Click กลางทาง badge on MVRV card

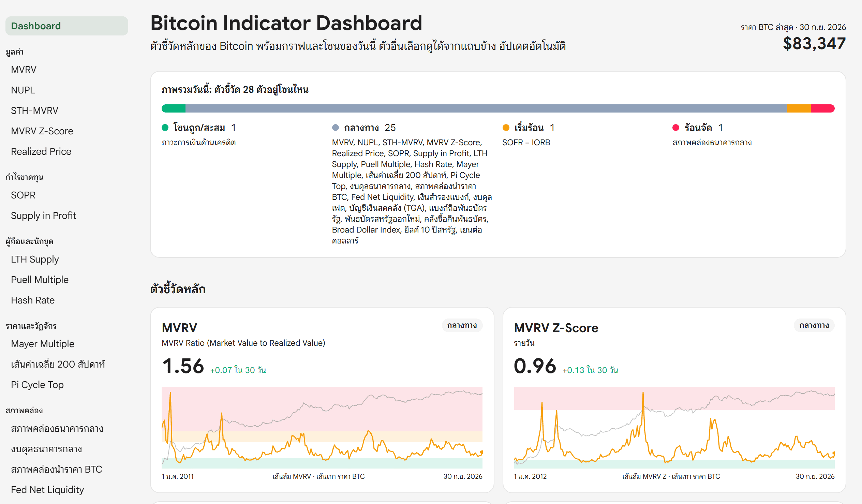pos(462,325)
